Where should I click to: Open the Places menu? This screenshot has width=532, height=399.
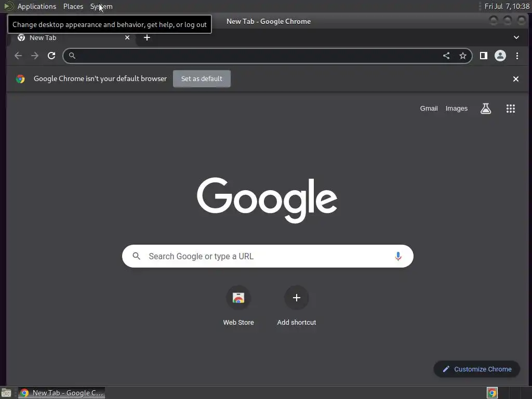tap(73, 6)
